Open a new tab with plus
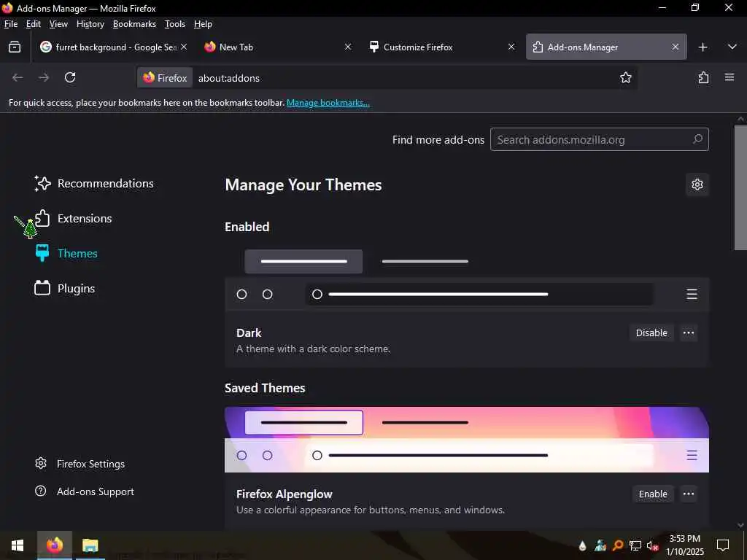The image size is (747, 560). [703, 47]
